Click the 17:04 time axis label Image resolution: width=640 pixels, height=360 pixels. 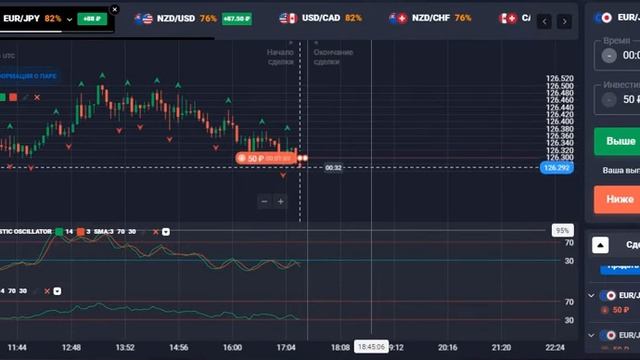click(286, 347)
